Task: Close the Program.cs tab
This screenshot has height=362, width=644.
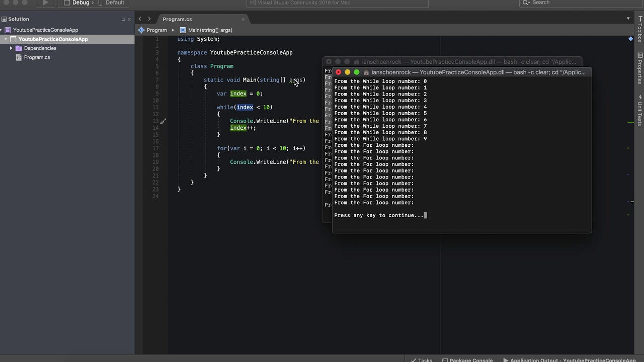Action: tap(243, 20)
